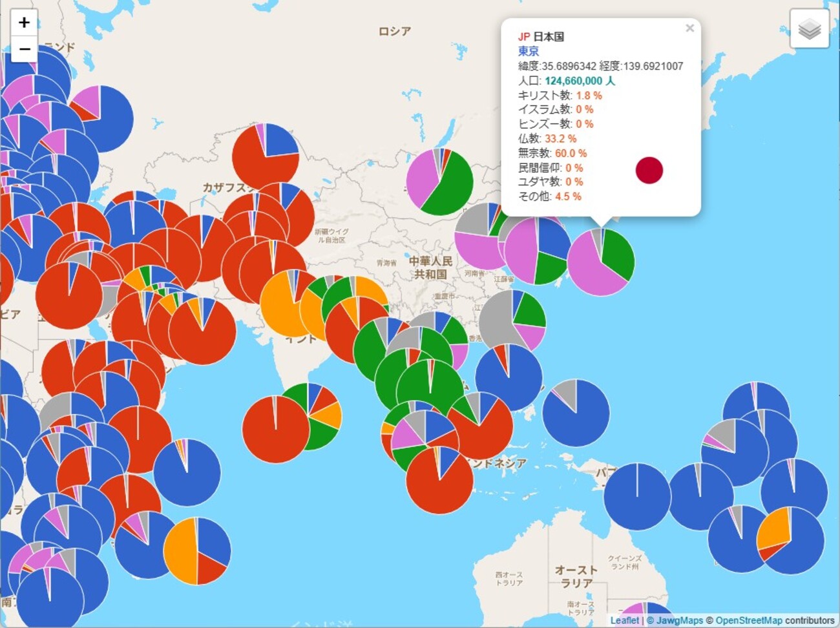Click the Japan flag in the popup
This screenshot has height=628, width=840.
tap(649, 170)
